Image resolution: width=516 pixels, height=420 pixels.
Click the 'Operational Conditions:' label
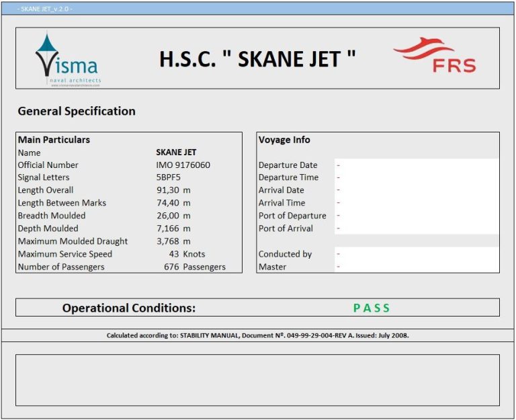coord(129,308)
